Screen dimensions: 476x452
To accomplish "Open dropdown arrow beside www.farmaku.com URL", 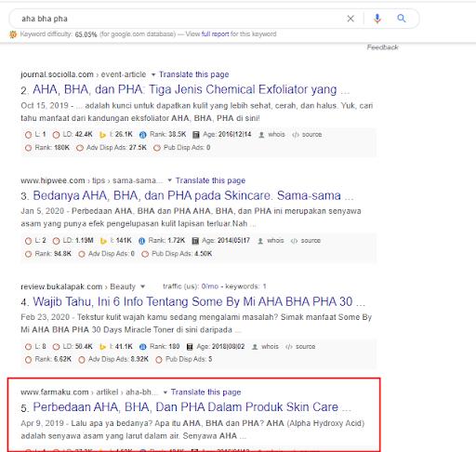I will (x=165, y=392).
